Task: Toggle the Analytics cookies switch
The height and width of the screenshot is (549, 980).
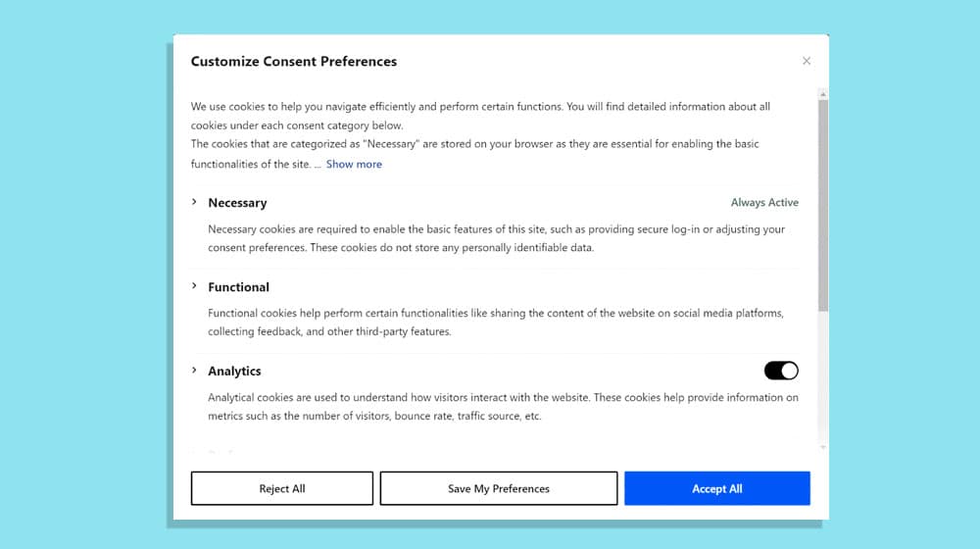Action: pyautogui.click(x=781, y=371)
